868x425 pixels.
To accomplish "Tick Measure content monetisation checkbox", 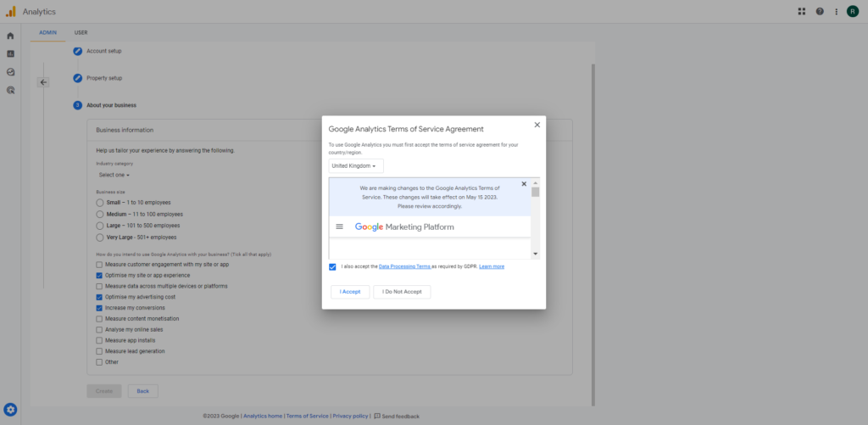I will [x=99, y=319].
